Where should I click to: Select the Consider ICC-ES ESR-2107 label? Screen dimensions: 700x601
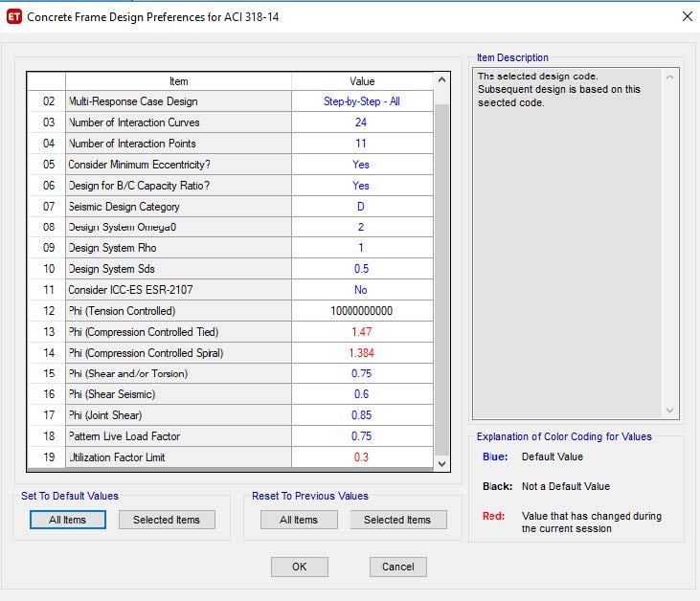(x=178, y=290)
